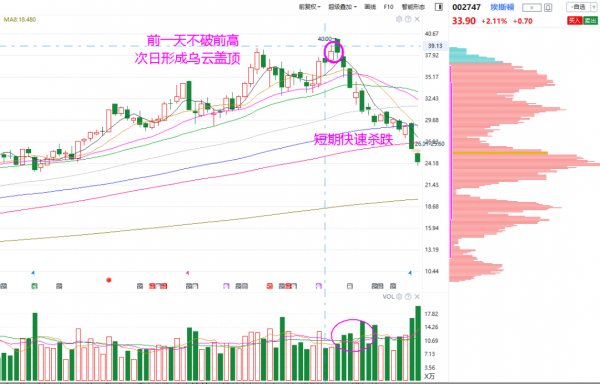Viewport: 600px width, 384px height.
Task: Click the small box button left of the bell
Action: pos(532,8)
